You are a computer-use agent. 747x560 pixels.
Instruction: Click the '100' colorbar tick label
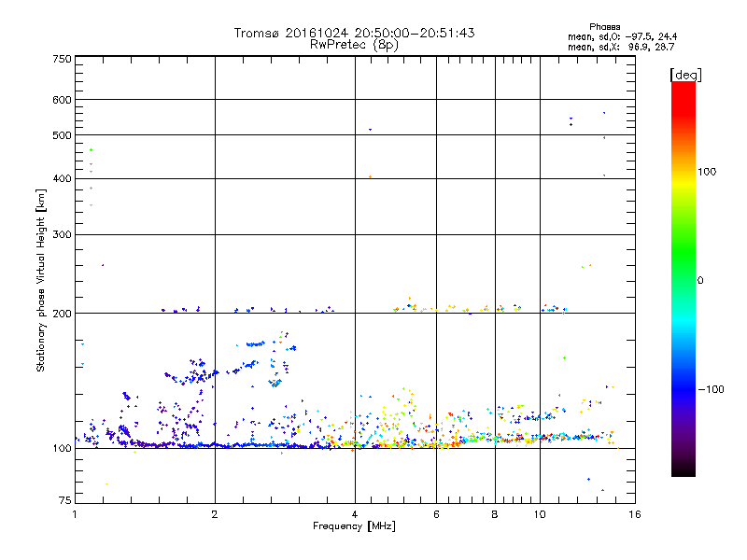coord(707,172)
